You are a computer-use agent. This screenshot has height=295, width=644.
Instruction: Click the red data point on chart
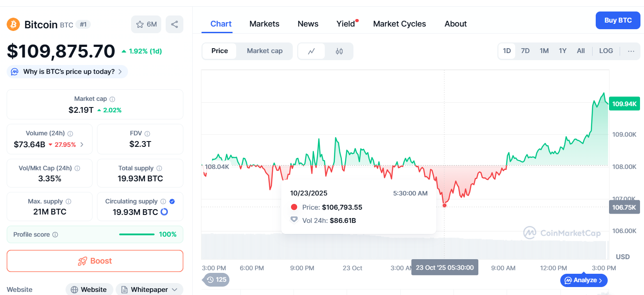[445, 205]
